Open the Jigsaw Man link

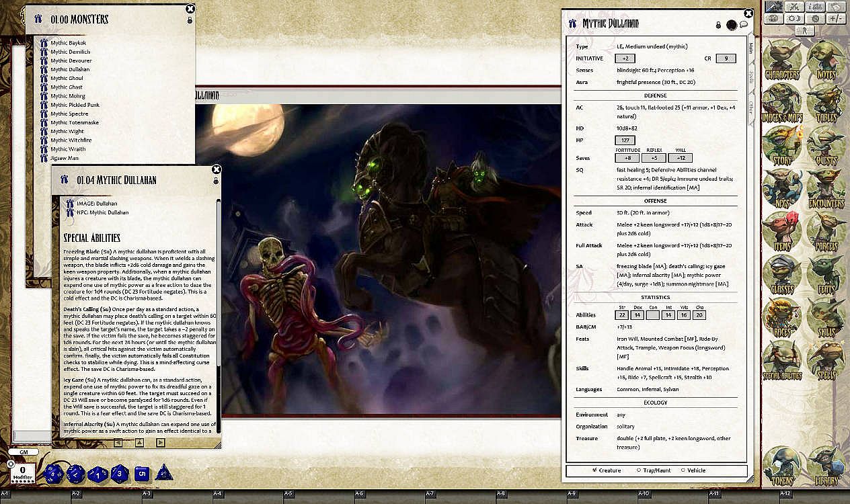pyautogui.click(x=65, y=158)
